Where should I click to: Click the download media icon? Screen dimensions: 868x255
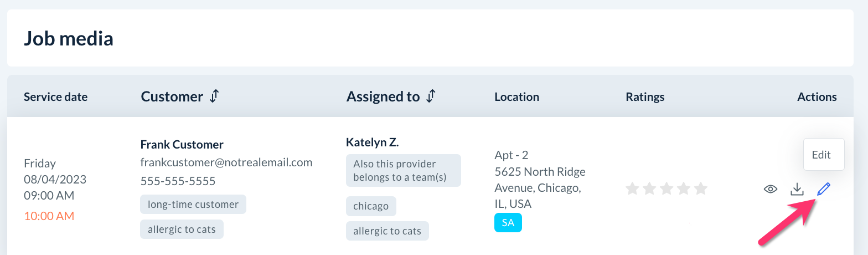pyautogui.click(x=797, y=190)
